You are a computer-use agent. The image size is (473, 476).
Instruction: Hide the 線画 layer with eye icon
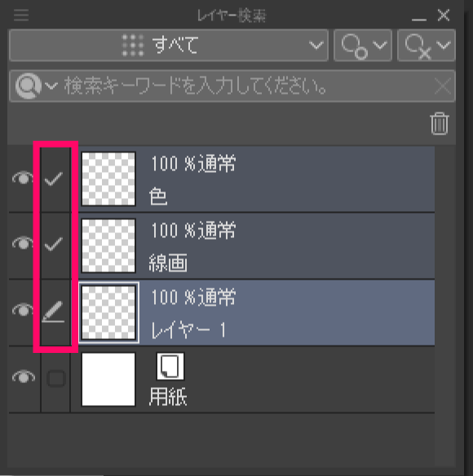(23, 244)
